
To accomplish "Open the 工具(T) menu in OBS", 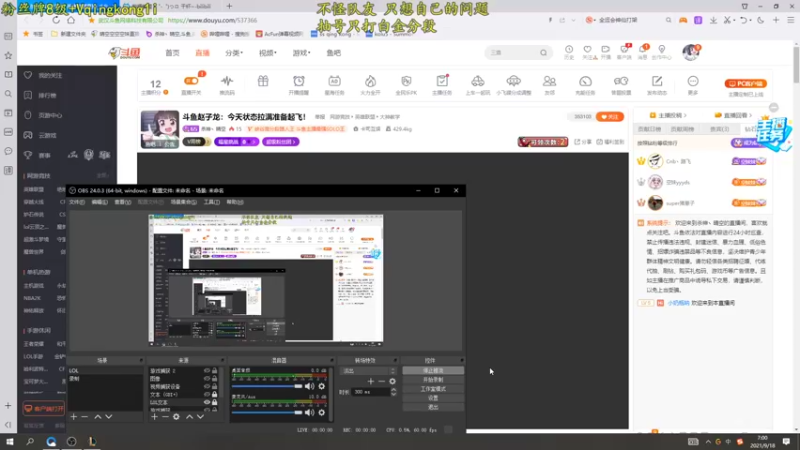I will 212,202.
